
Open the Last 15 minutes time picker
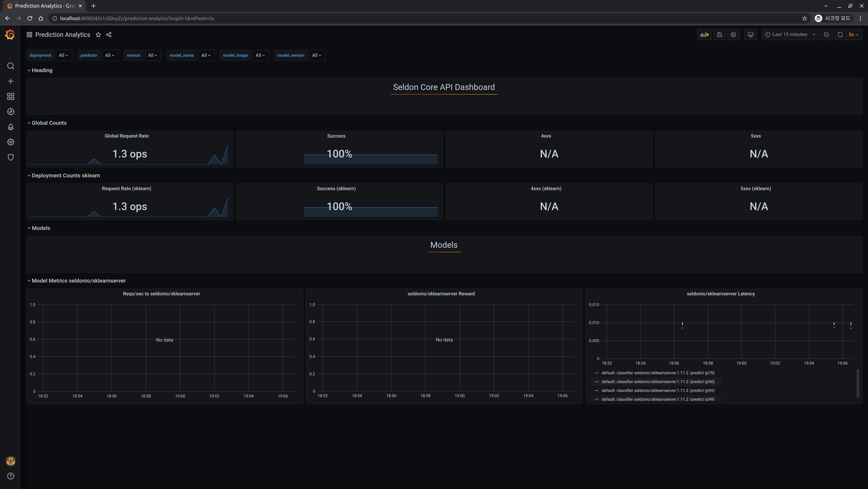(x=790, y=34)
